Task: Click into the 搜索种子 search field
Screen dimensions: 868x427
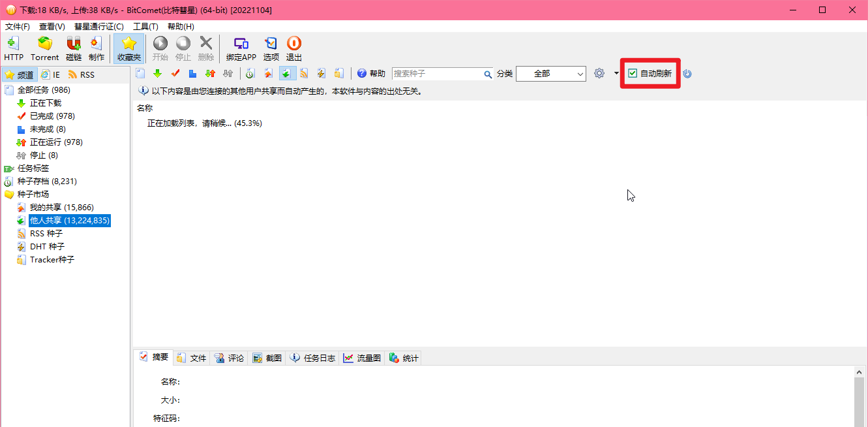Action: pos(437,74)
